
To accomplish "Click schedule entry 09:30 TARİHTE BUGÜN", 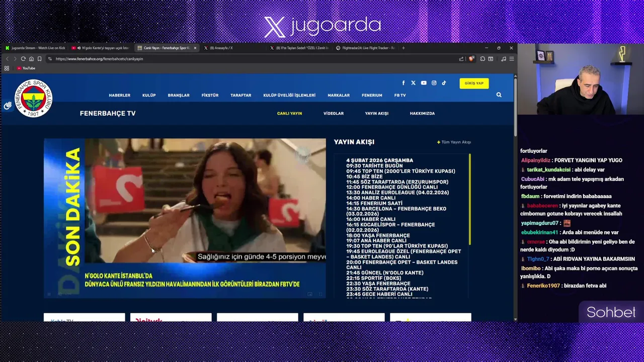I will [374, 166].
